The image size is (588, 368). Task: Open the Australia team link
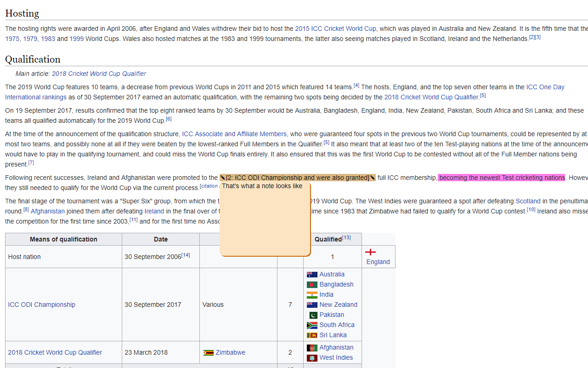332,274
